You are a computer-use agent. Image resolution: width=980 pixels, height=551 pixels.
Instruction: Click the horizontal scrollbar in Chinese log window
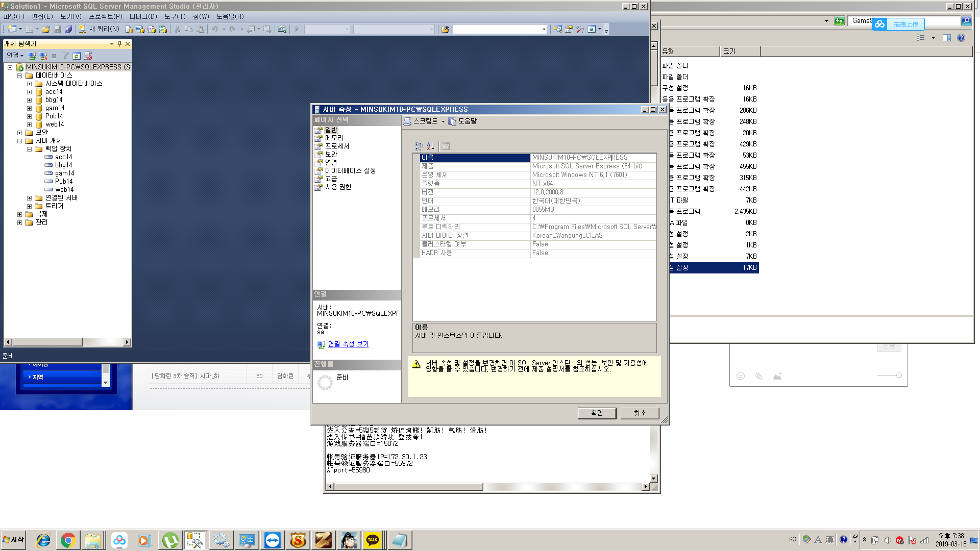point(408,487)
